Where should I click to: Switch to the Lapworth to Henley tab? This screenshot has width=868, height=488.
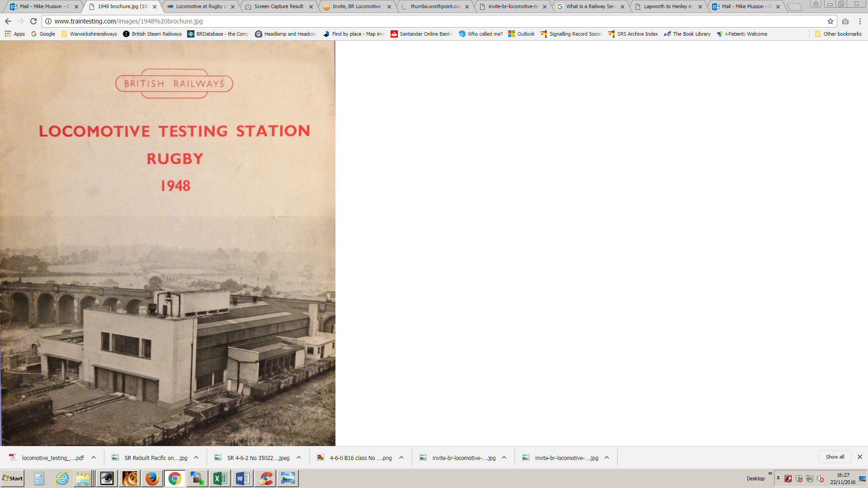[667, 7]
